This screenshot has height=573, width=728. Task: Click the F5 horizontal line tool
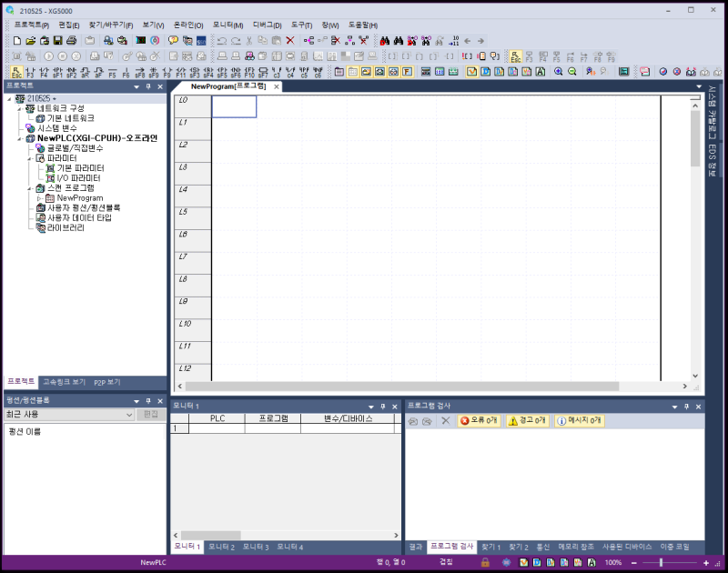click(112, 71)
